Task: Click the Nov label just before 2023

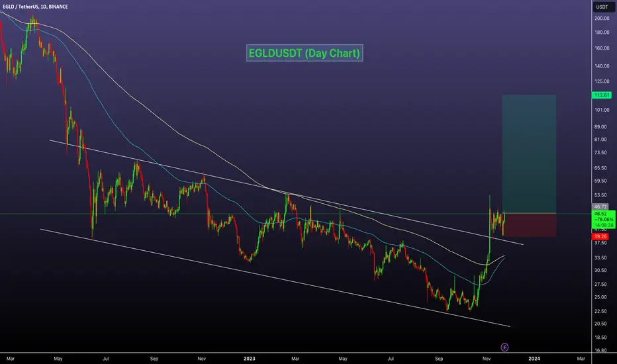Action: pos(201,359)
